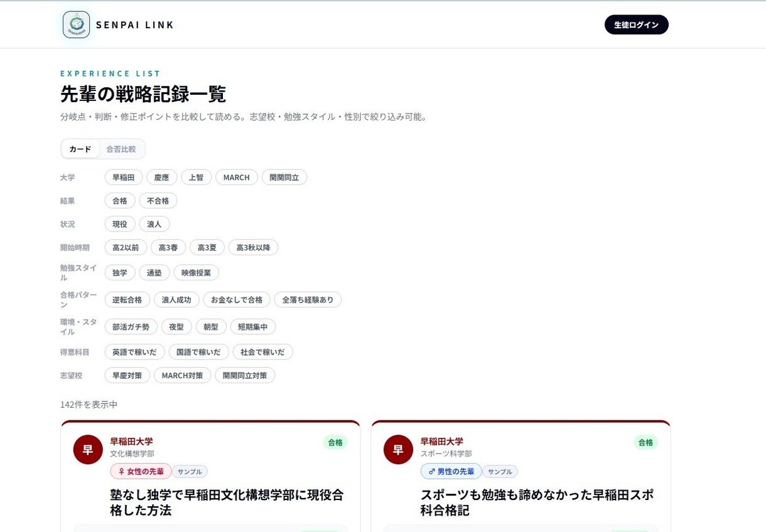
Task: Choose the お金なしで合格 pattern chip
Action: (x=237, y=299)
